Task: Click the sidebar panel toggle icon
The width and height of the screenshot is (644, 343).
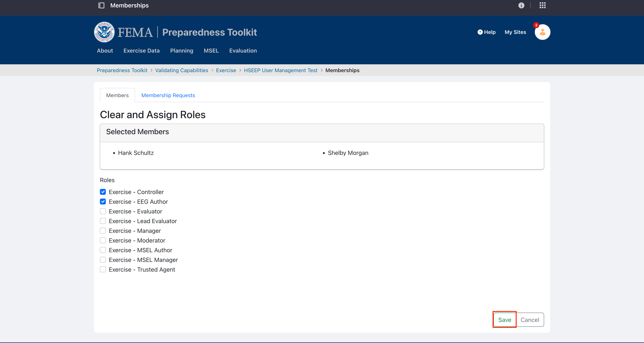Action: [101, 5]
